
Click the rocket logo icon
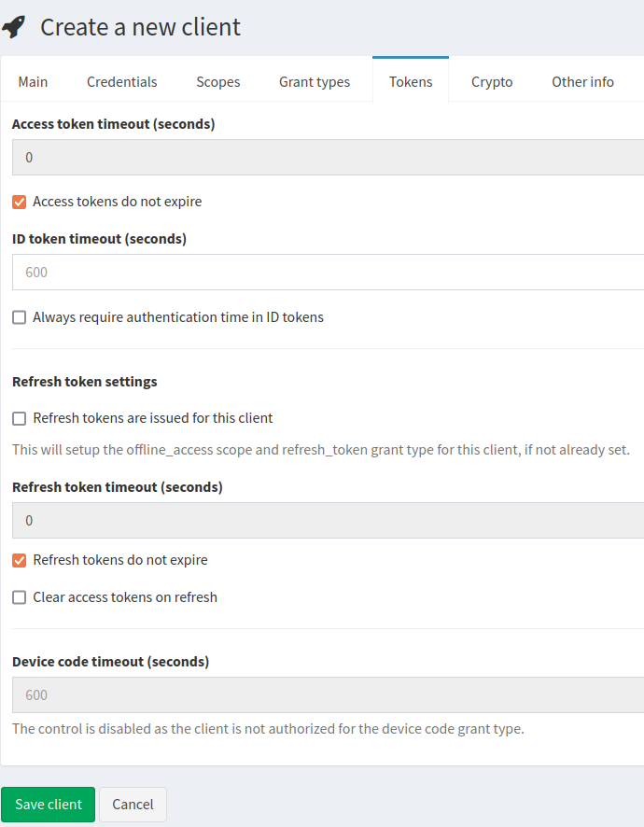click(x=16, y=26)
